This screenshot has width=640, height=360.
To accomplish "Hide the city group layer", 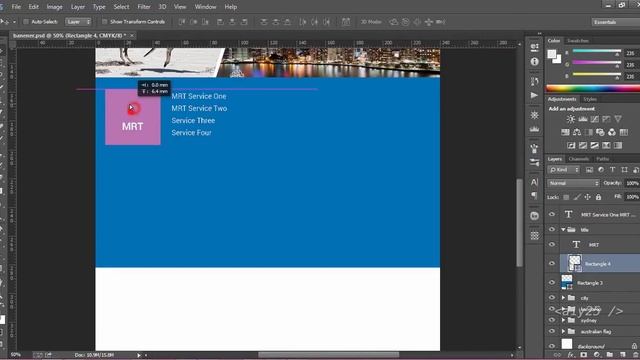I will click(x=552, y=298).
